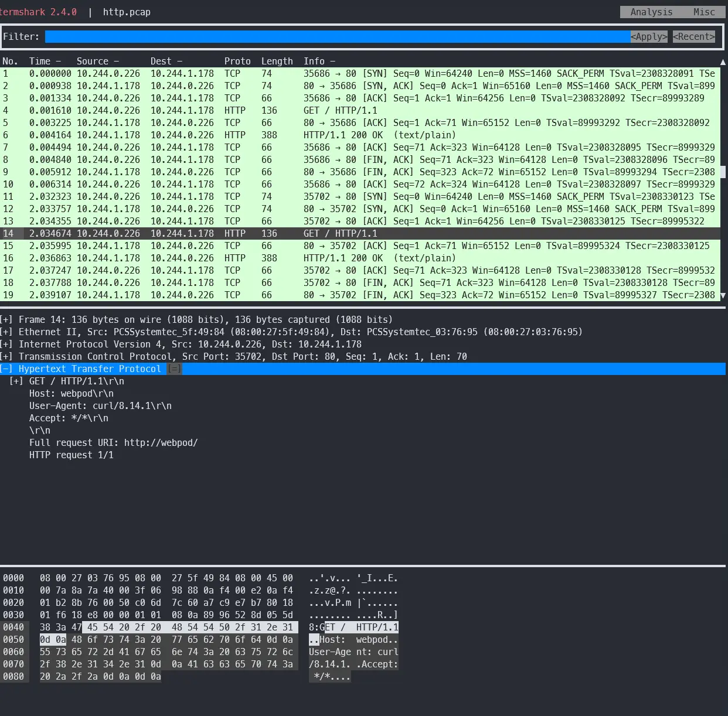Select the Host: webpod header line

point(72,393)
